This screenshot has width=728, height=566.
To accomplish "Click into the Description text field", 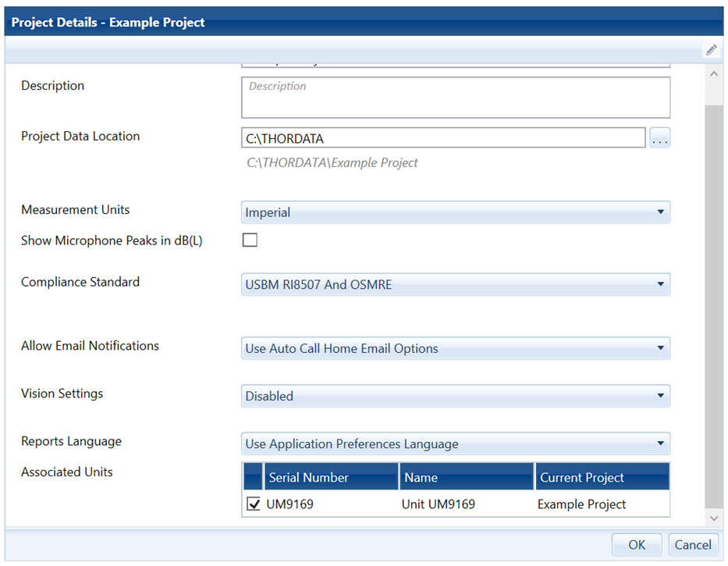I will tap(456, 98).
